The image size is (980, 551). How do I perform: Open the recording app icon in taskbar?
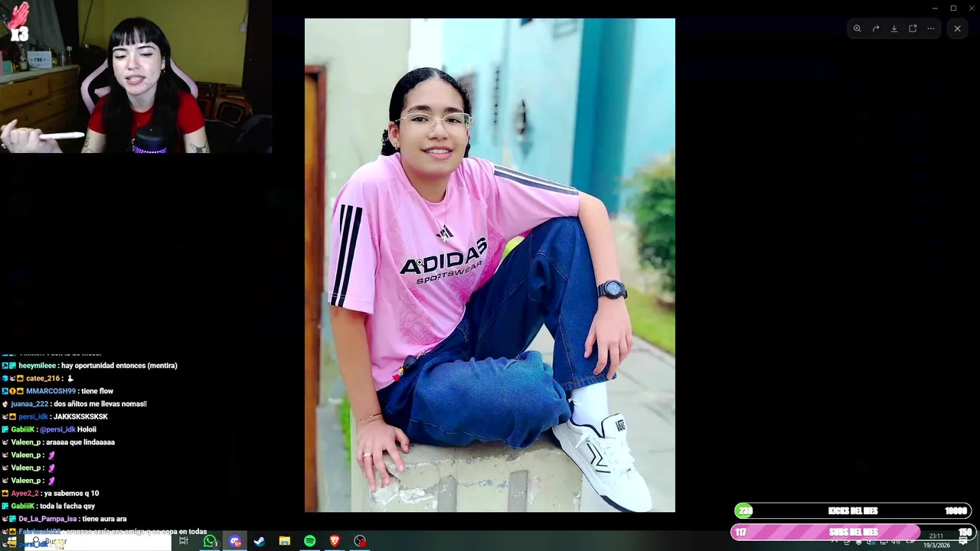coord(360,541)
